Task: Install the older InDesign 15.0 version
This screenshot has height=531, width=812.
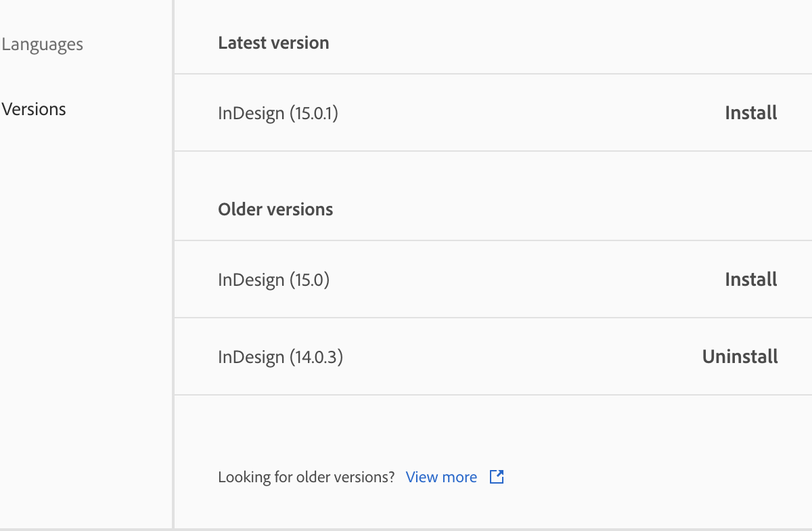Action: click(750, 279)
